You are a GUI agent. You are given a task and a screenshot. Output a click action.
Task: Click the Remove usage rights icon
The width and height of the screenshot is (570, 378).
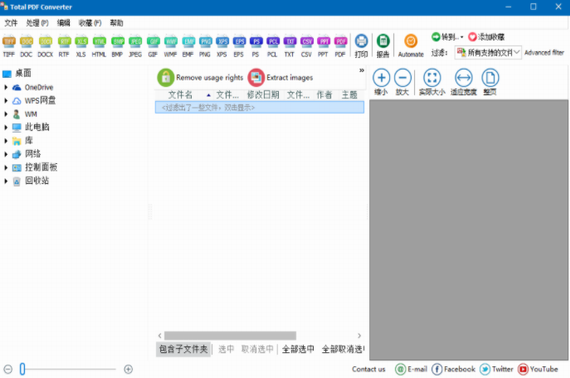(166, 77)
